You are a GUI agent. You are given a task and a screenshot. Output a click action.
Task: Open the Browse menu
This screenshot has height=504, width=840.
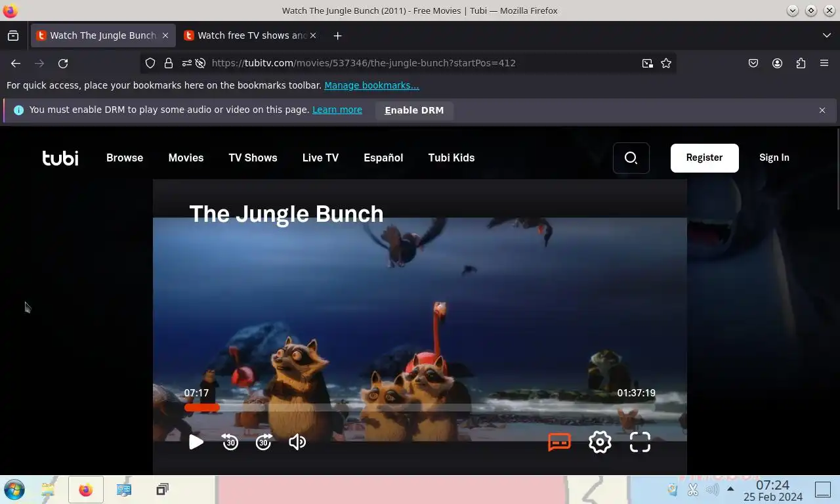coord(125,158)
